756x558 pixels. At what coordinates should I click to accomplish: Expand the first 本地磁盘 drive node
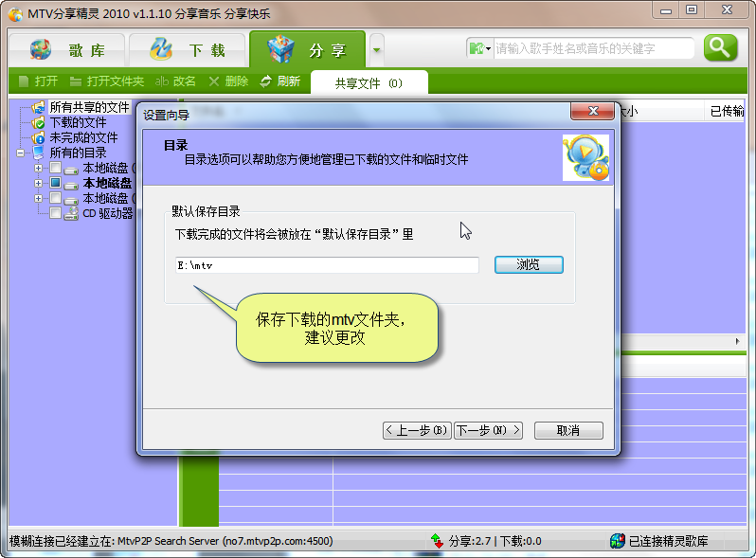38,168
